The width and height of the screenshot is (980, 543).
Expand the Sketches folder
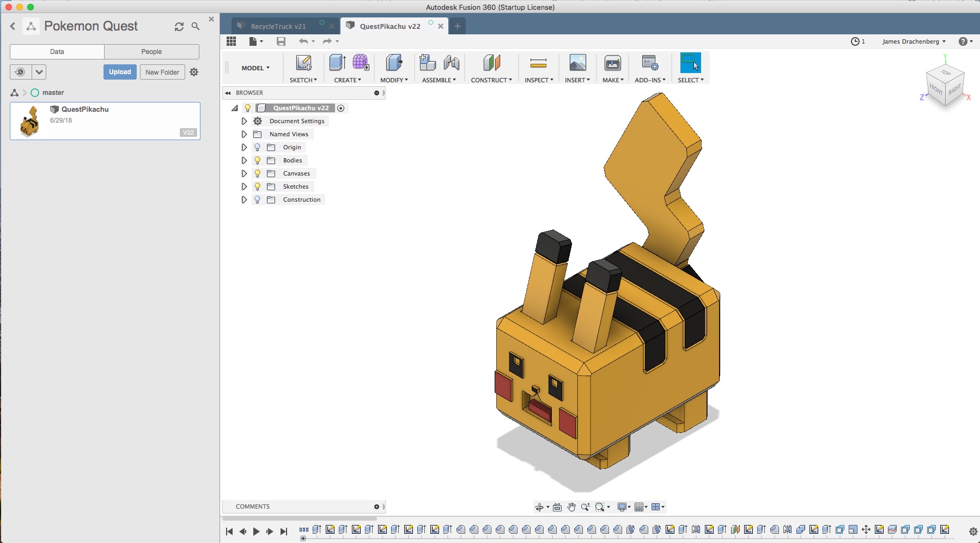point(244,186)
